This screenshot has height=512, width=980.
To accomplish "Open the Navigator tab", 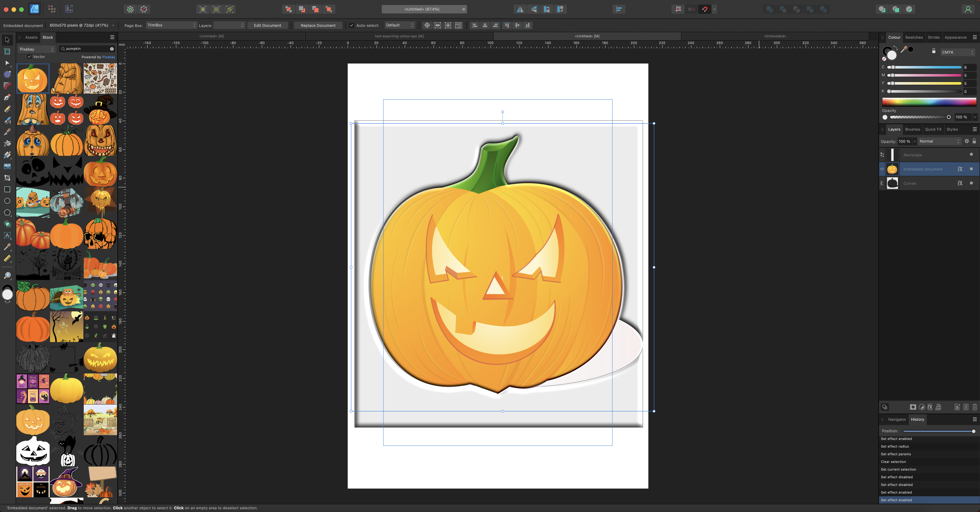I will pos(897,420).
